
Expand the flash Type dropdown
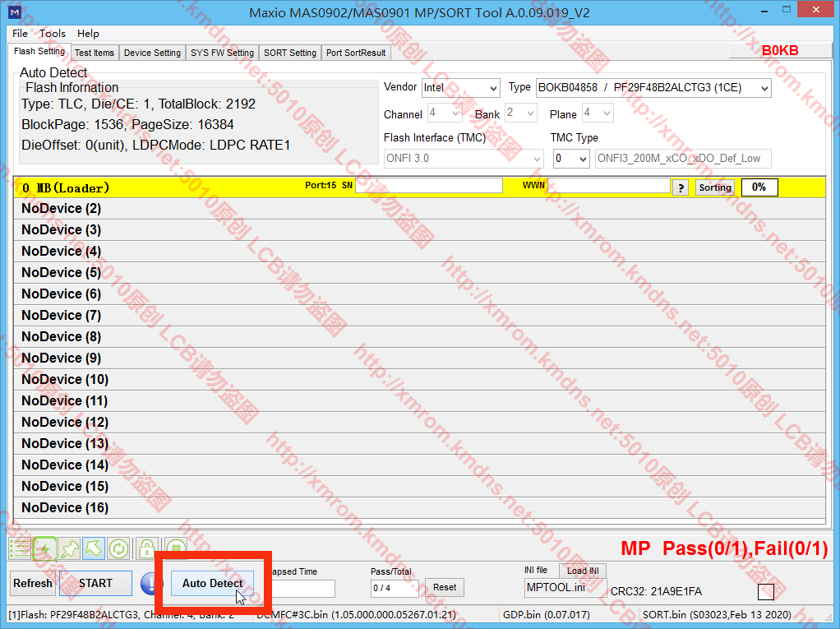tap(653, 88)
